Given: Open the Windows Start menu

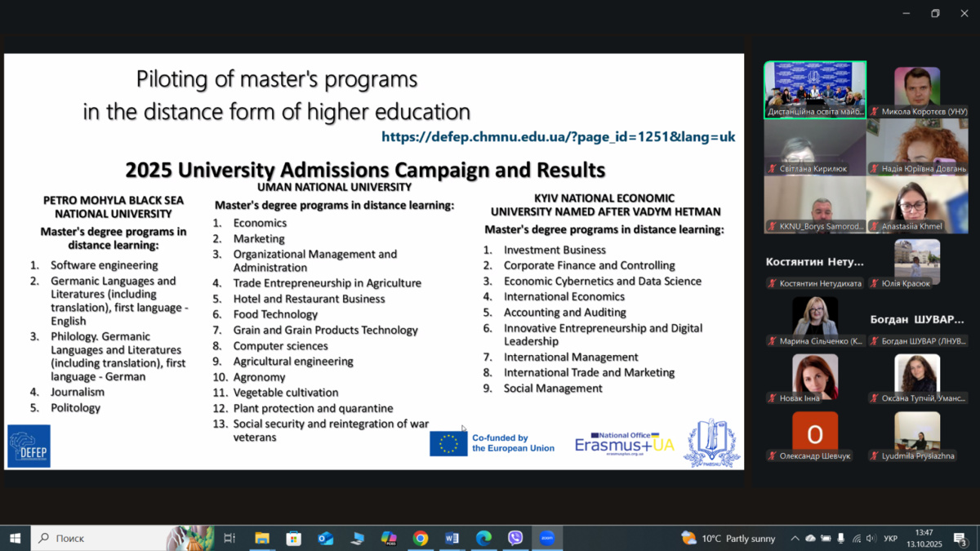Looking at the screenshot, I should click(x=15, y=538).
